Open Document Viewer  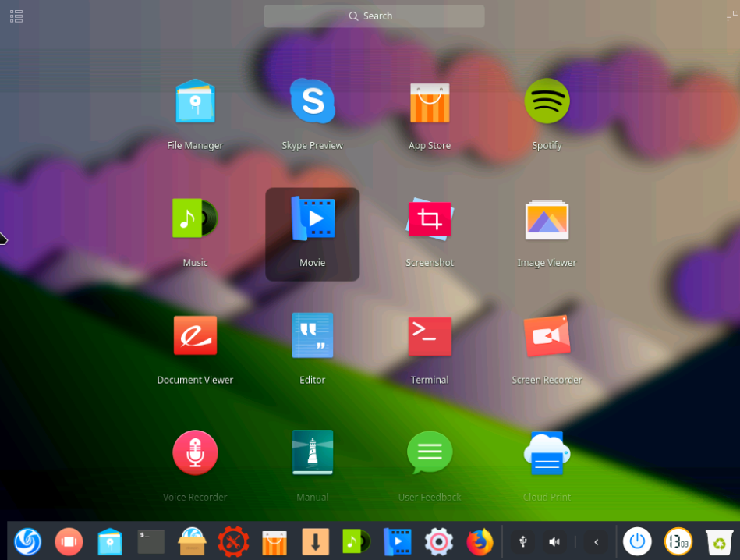195,336
